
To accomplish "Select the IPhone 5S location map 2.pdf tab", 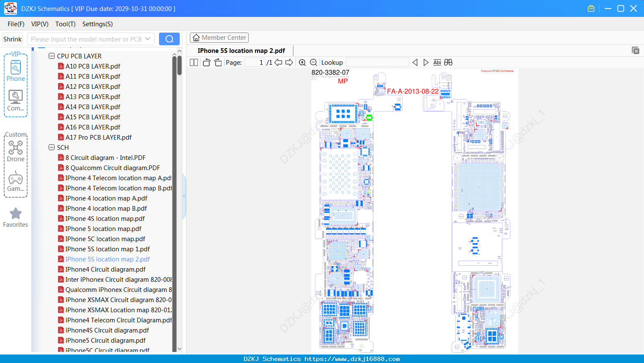I will tap(241, 51).
